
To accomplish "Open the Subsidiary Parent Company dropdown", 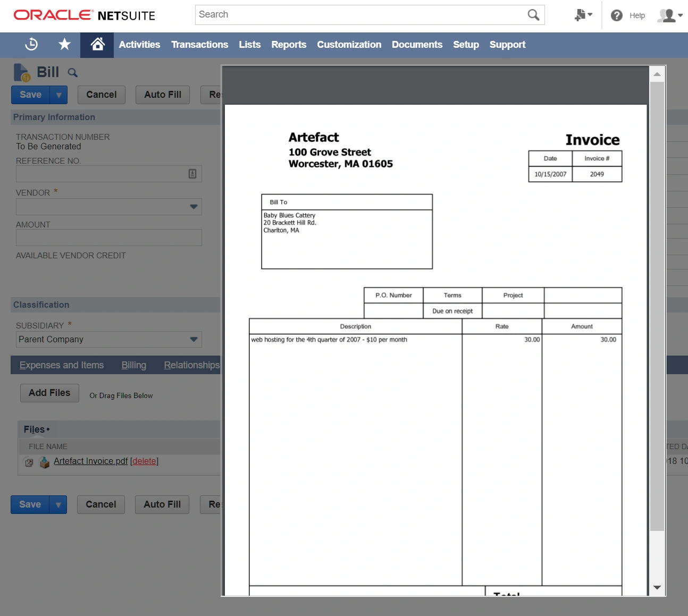I will point(194,339).
